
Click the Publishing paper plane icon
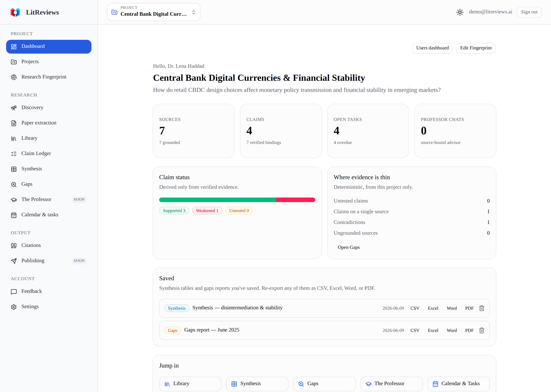14,261
